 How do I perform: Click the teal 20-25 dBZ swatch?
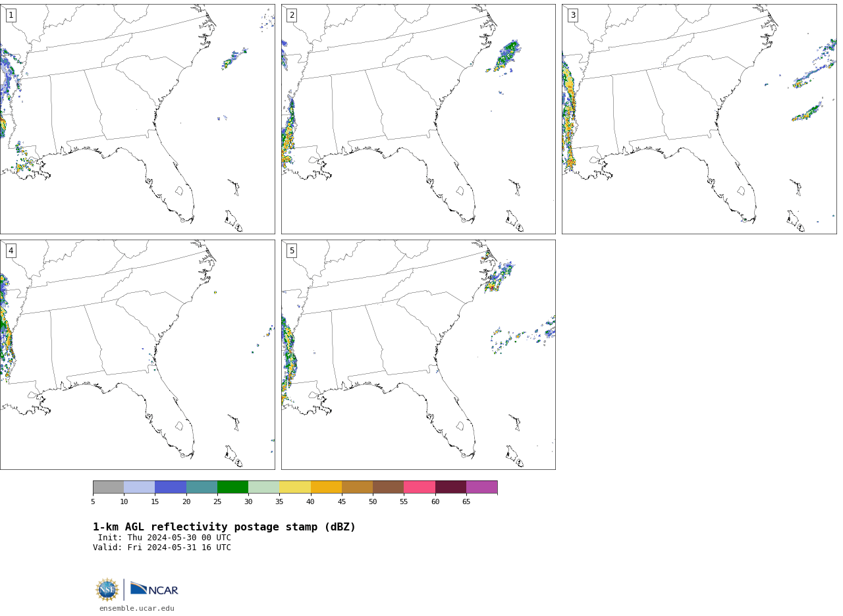click(202, 487)
